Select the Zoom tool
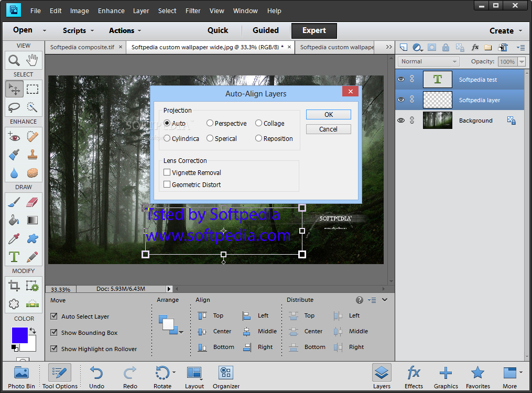 pyautogui.click(x=14, y=60)
